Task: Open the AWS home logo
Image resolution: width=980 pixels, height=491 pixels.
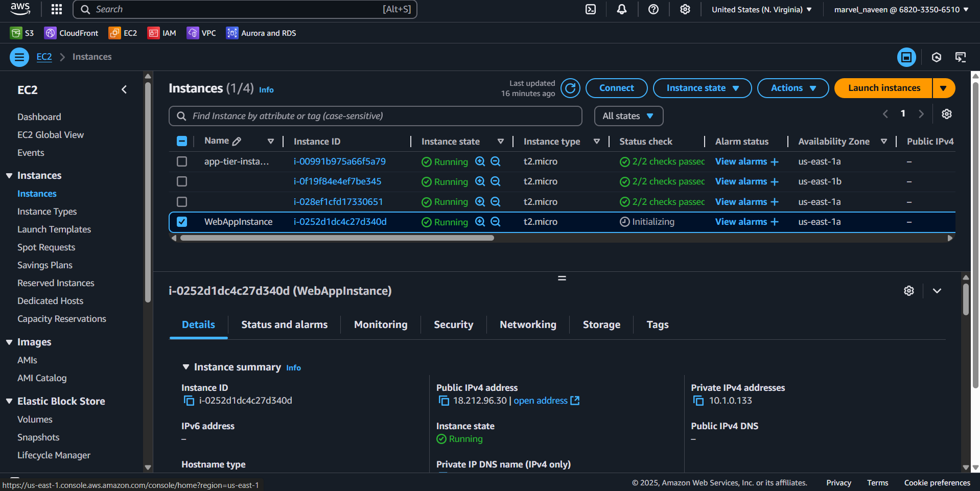Action: [x=20, y=9]
